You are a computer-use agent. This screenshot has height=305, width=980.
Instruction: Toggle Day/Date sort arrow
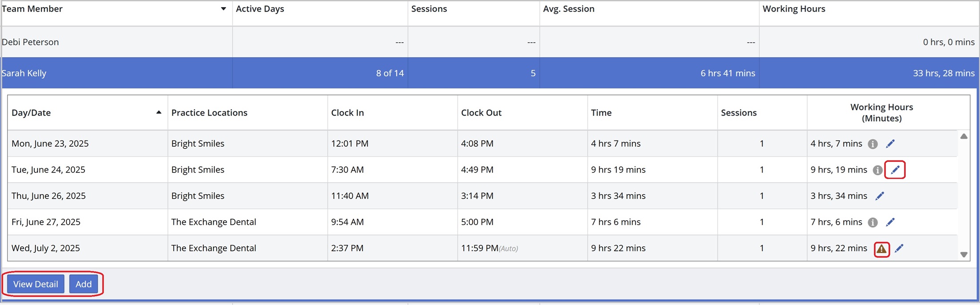(x=159, y=112)
